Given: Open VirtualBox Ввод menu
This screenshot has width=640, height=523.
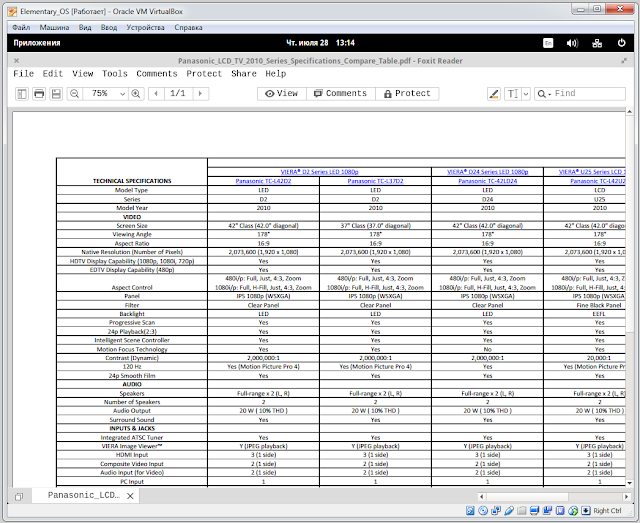Looking at the screenshot, I should tap(109, 27).
